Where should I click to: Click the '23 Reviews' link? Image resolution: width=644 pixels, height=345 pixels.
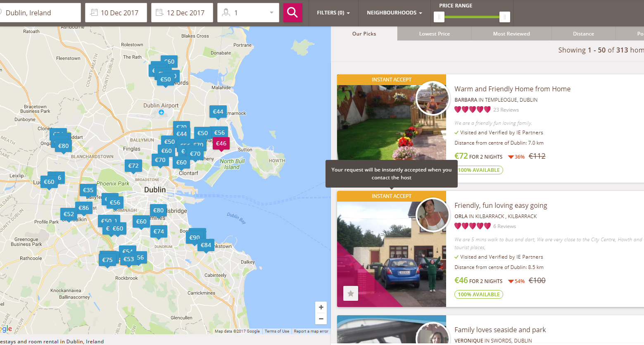point(506,110)
